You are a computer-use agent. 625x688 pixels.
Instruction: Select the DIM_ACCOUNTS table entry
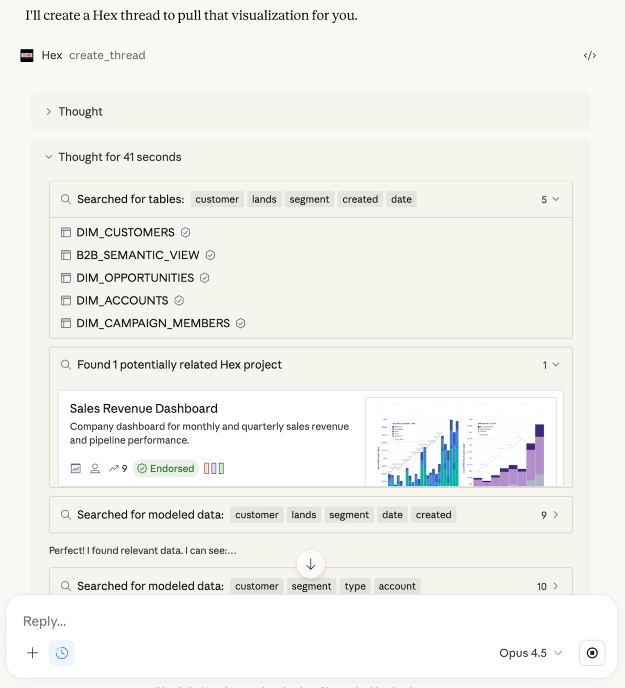point(122,300)
